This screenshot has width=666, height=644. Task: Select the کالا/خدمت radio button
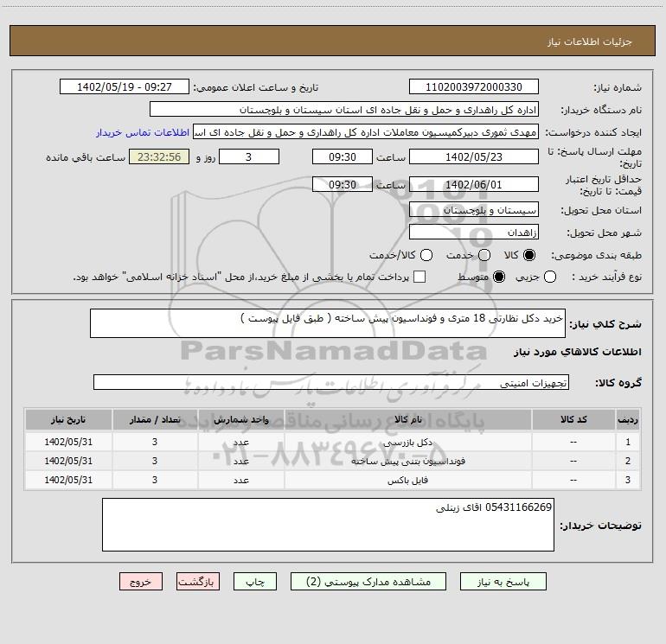(x=426, y=255)
